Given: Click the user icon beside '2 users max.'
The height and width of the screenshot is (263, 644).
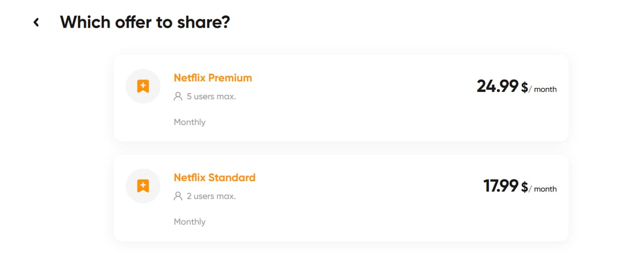Looking at the screenshot, I should pos(178,196).
